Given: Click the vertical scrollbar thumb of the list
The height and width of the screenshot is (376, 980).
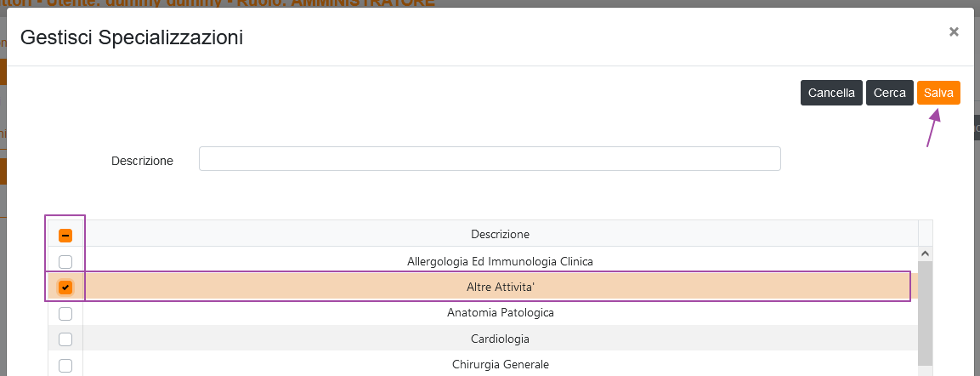Looking at the screenshot, I should [926, 315].
